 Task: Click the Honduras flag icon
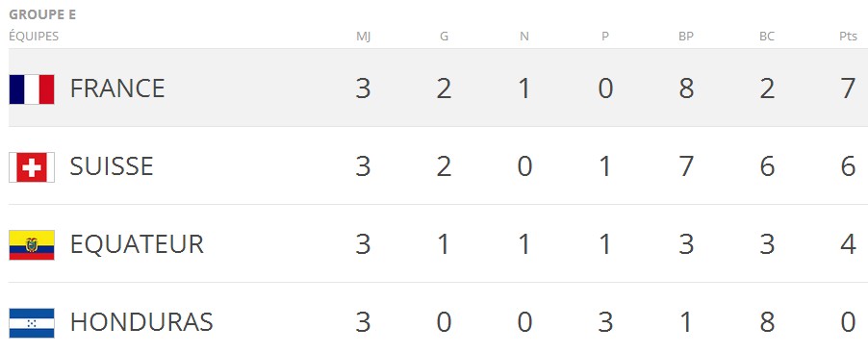32,323
